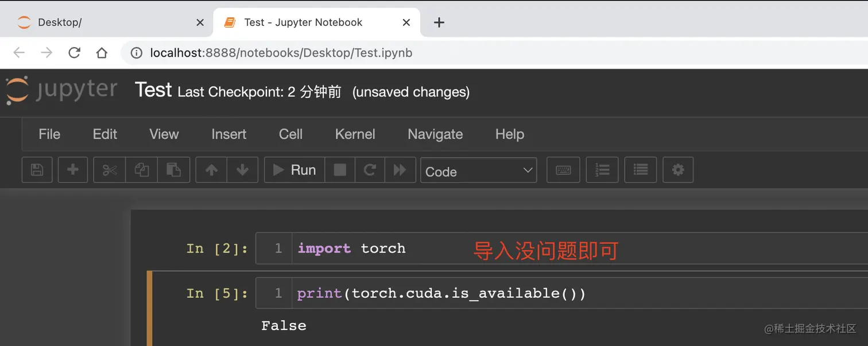The image size is (868, 346).
Task: Open the cell type Code dropdown
Action: [x=479, y=170]
